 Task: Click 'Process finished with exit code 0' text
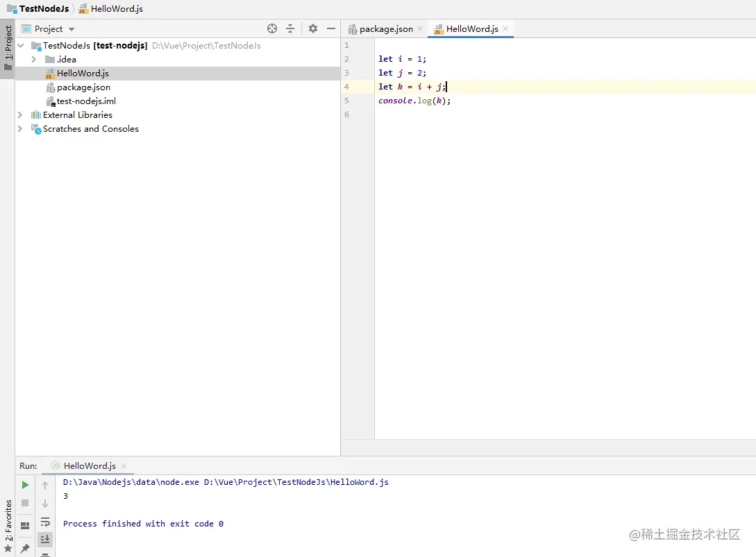(143, 524)
